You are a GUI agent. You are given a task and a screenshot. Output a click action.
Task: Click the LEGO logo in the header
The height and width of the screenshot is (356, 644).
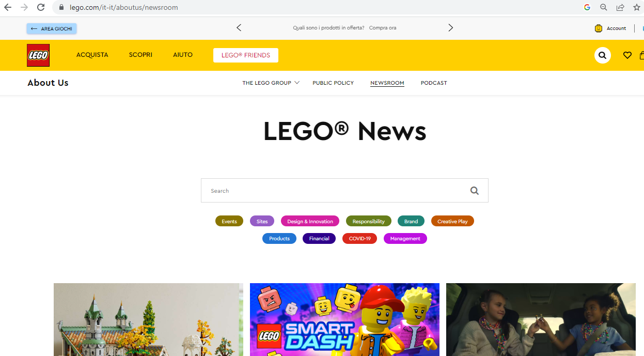point(38,55)
